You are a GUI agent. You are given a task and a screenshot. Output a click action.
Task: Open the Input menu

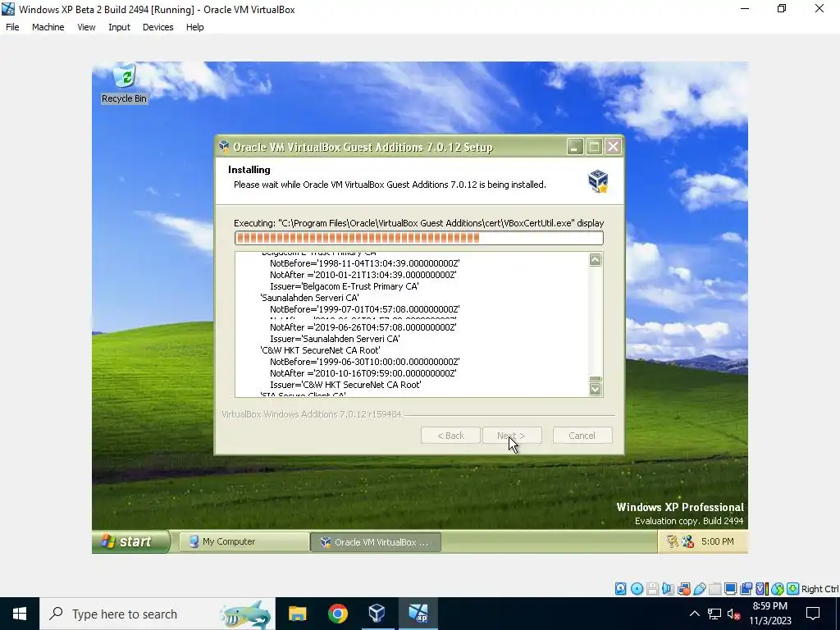(119, 27)
